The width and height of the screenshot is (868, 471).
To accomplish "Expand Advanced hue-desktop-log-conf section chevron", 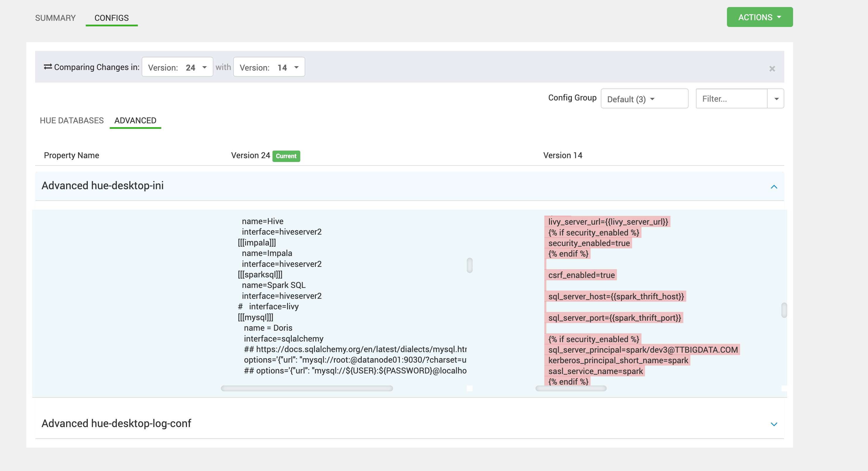I will click(x=774, y=424).
